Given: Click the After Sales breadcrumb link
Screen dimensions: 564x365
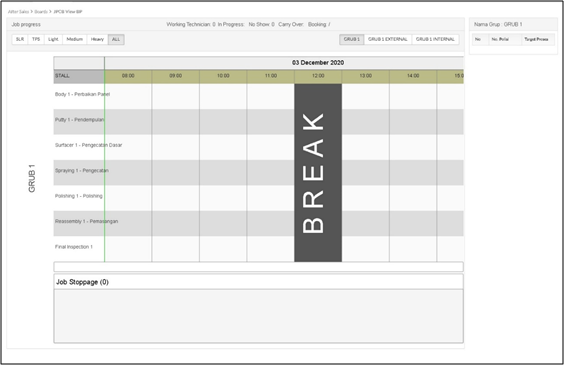Looking at the screenshot, I should coord(18,12).
